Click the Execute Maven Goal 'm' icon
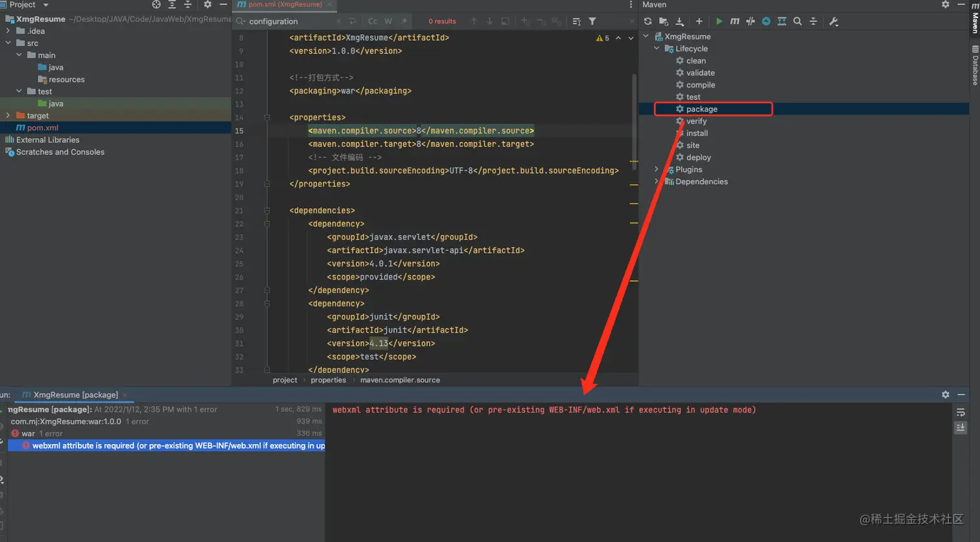Screen dimensions: 980x542 (x=734, y=21)
